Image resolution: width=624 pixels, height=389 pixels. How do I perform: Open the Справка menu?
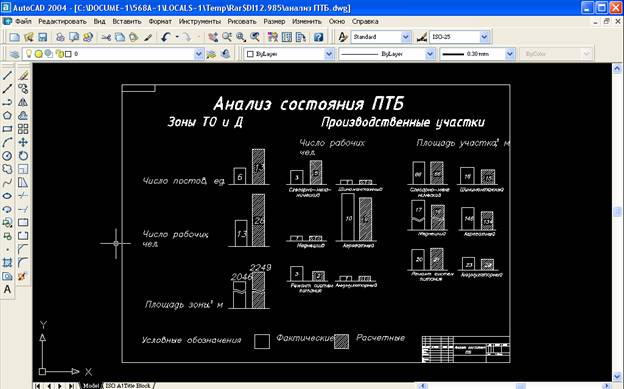coord(365,22)
